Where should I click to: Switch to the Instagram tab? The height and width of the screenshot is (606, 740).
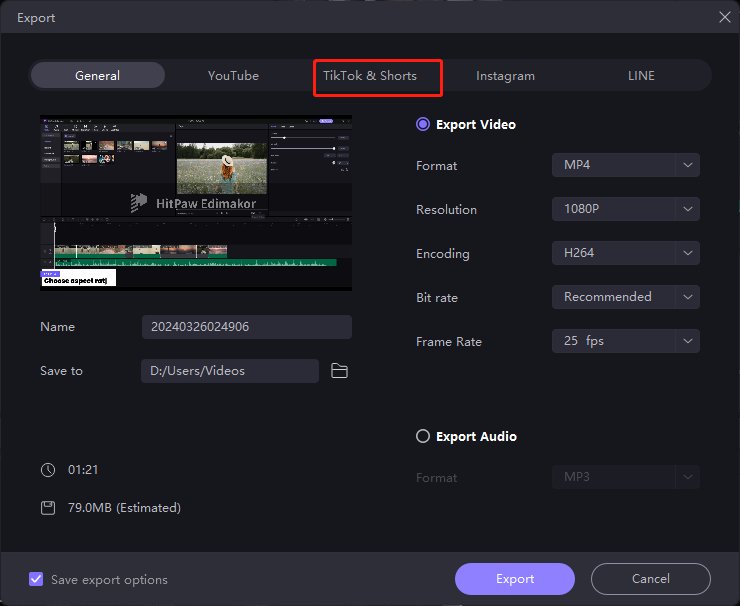click(505, 76)
